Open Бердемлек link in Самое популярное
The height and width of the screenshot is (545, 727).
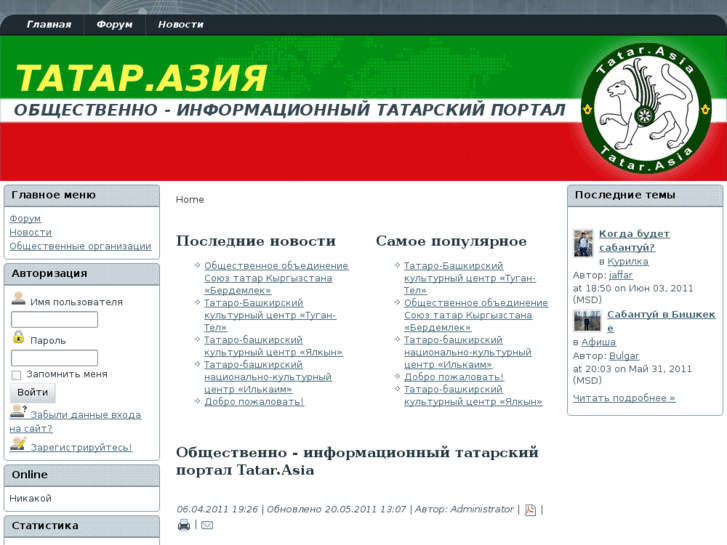(x=476, y=315)
